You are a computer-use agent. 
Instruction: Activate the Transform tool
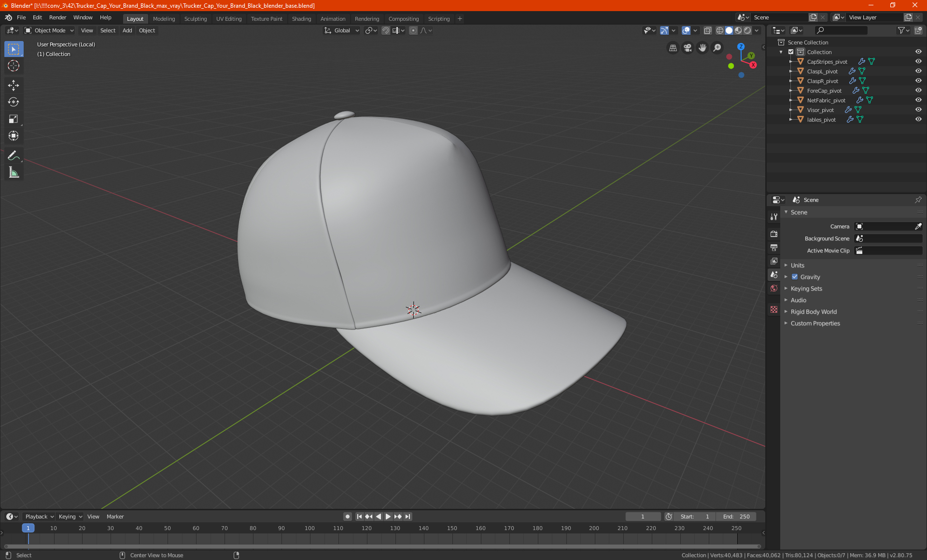(x=14, y=136)
